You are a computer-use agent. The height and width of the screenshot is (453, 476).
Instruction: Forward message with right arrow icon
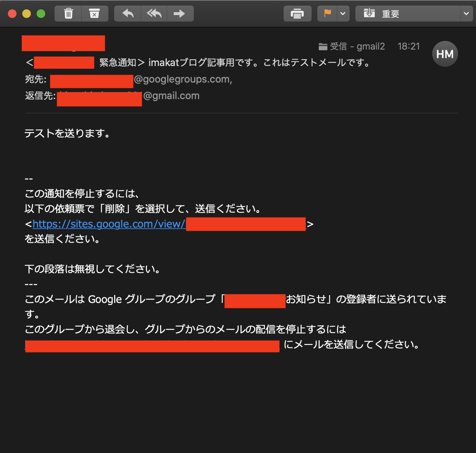click(x=179, y=14)
